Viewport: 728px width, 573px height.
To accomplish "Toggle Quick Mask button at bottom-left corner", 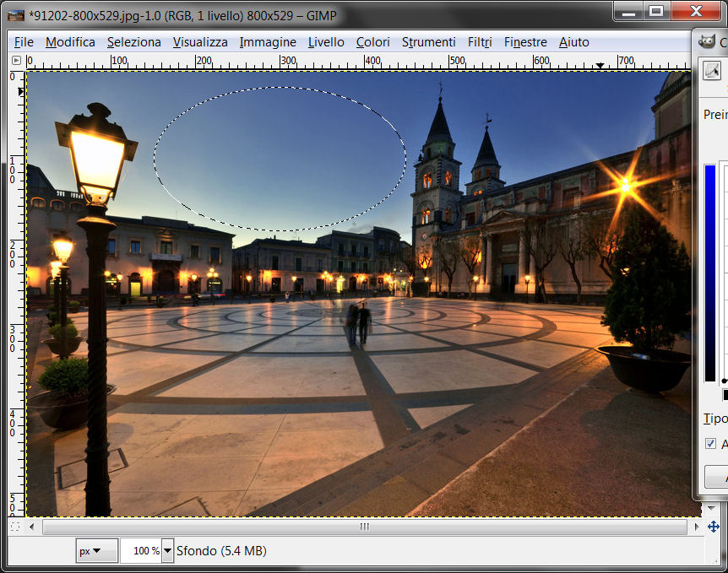I will [15, 527].
